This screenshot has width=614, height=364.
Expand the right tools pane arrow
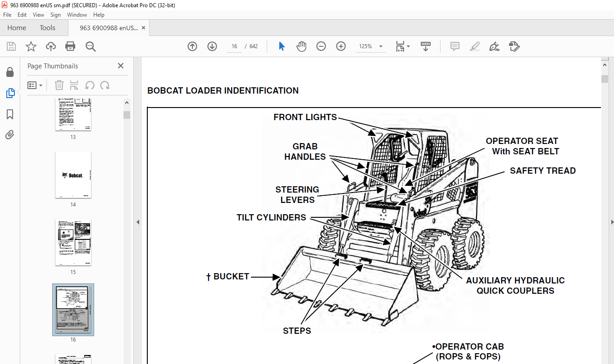(x=612, y=222)
